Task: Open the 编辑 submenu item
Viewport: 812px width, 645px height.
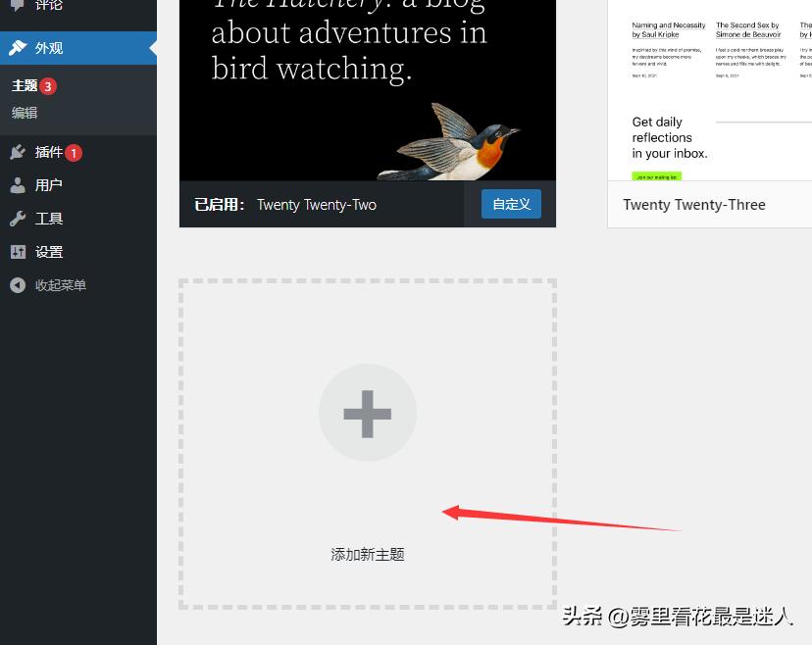Action: [x=25, y=113]
